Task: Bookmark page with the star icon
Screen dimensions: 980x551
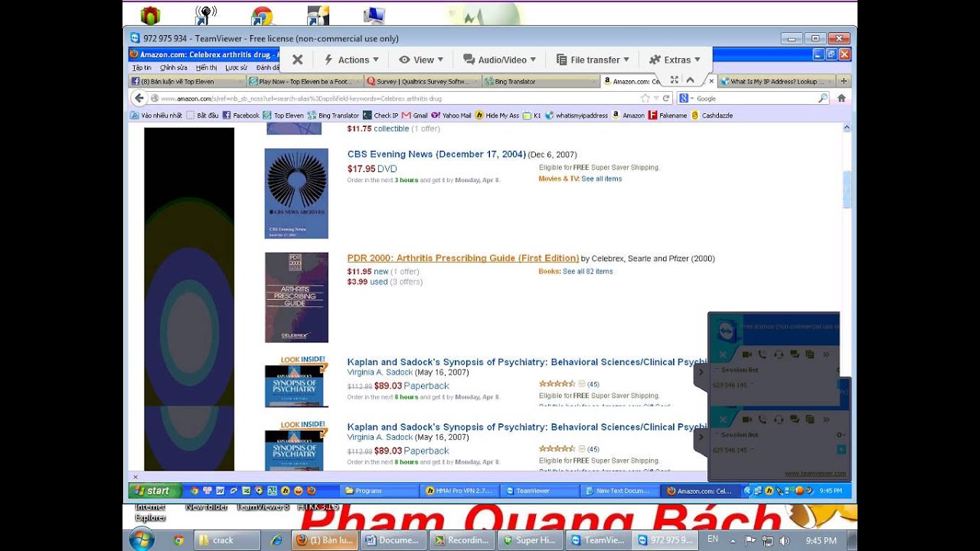Action: 645,98
